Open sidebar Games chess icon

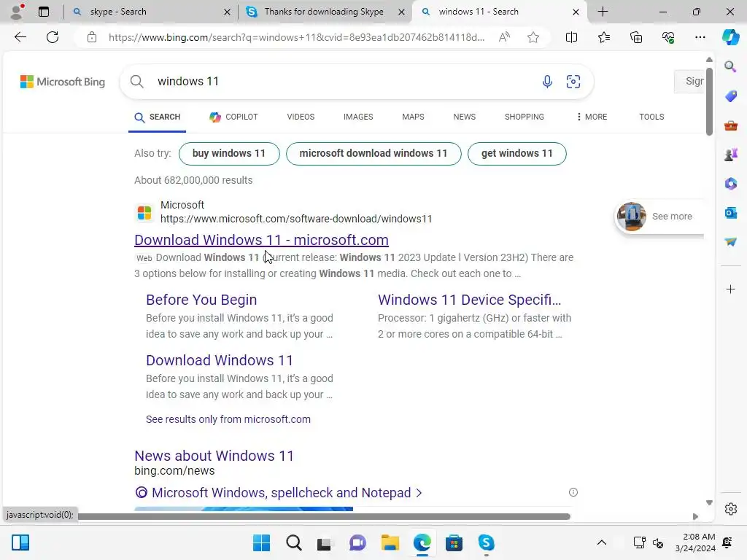(x=730, y=155)
